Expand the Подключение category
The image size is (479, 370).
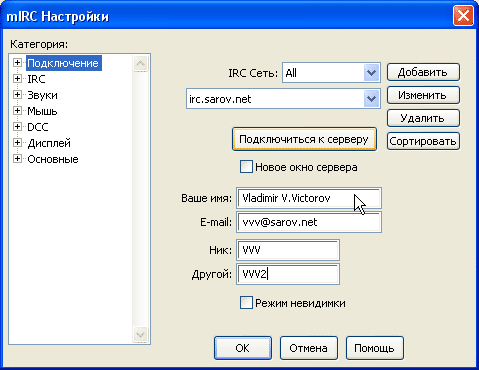(x=17, y=63)
